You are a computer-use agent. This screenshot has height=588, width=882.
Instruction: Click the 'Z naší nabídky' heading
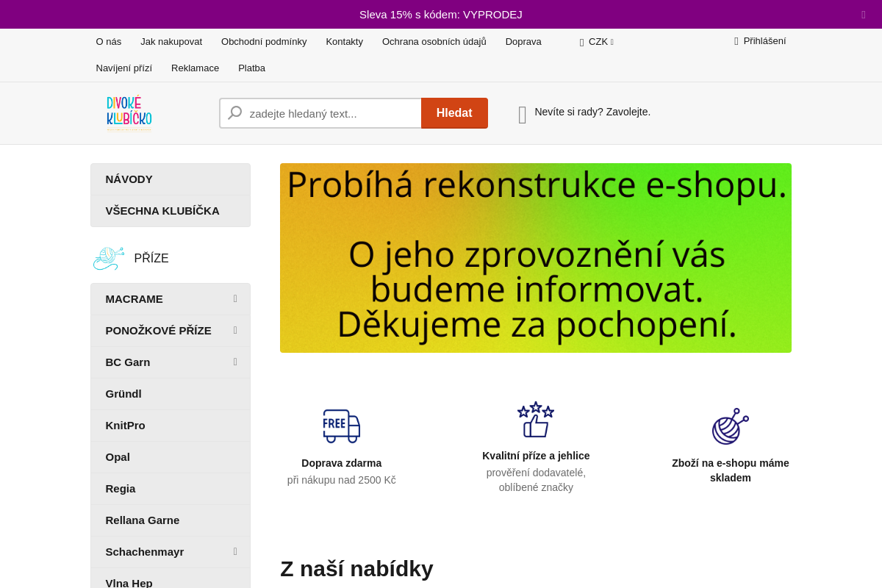click(356, 569)
